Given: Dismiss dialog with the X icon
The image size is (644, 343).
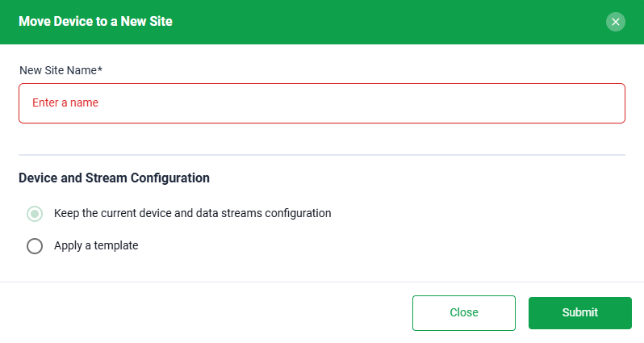Looking at the screenshot, I should 615,22.
